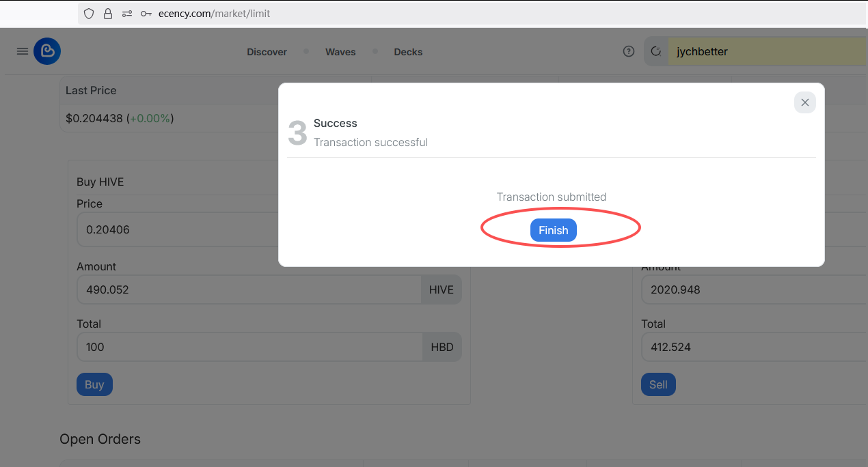Click the HIVE unit label beside Amount

(x=442, y=289)
